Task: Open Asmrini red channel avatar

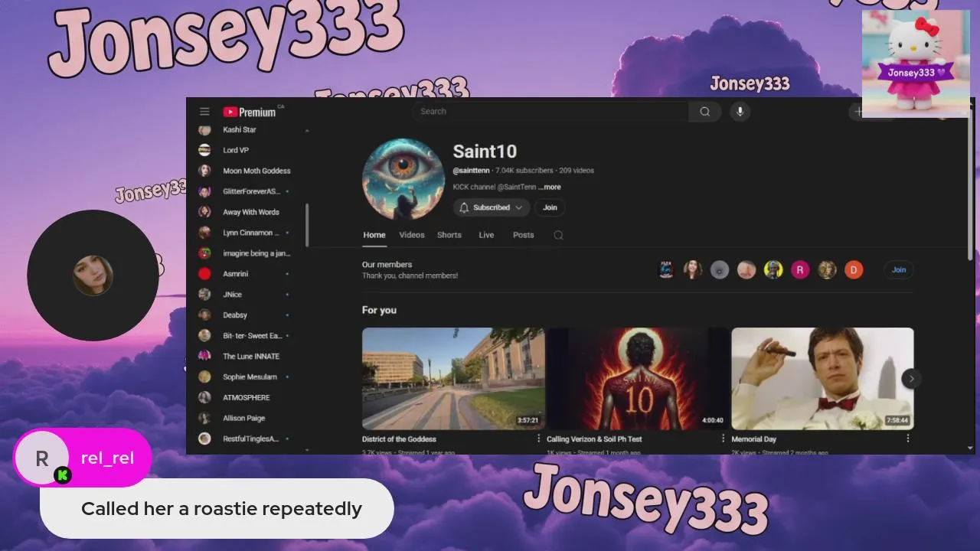Action: [x=204, y=274]
